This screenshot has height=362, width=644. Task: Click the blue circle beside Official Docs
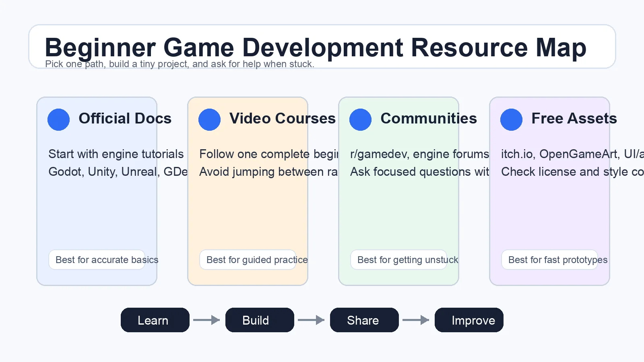pyautogui.click(x=58, y=119)
